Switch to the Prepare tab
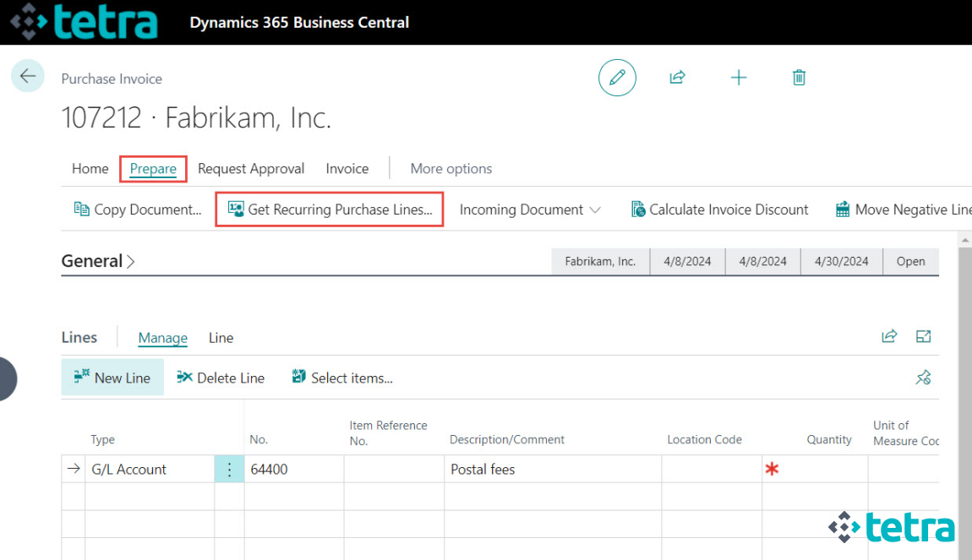 click(153, 168)
